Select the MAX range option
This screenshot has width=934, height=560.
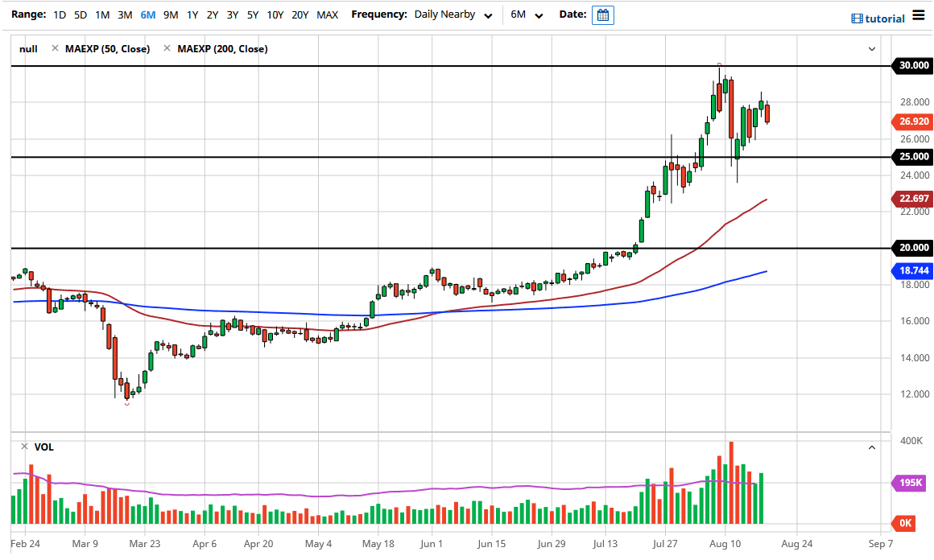pyautogui.click(x=327, y=15)
